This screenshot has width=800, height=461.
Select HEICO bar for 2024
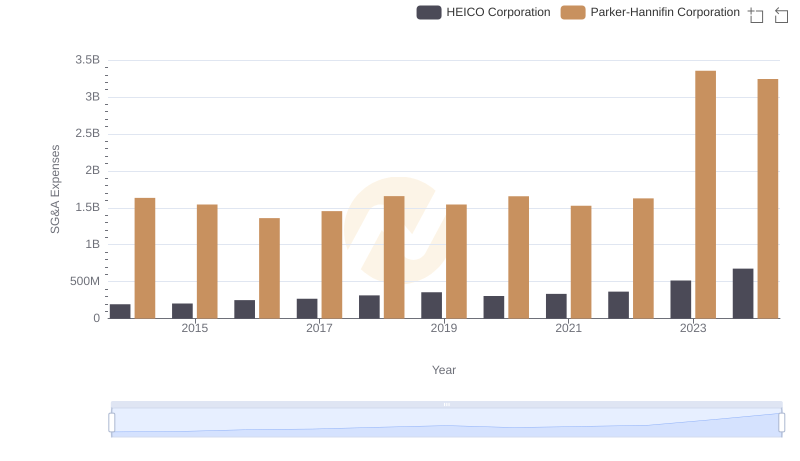(743, 294)
